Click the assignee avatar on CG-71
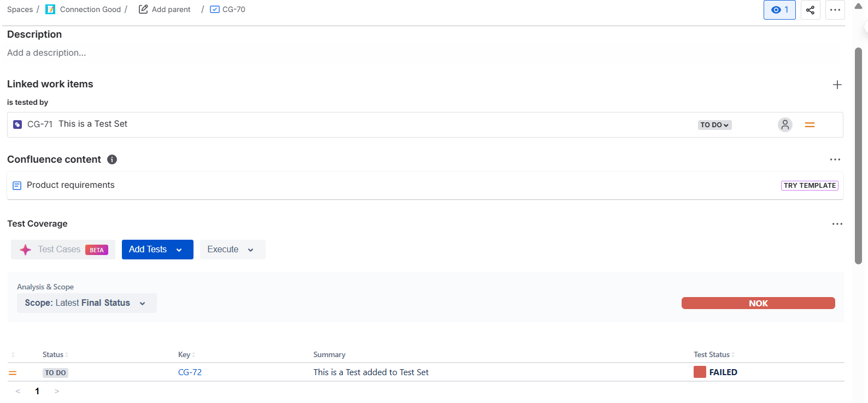Screen dimensions: 868x403 point(785,125)
